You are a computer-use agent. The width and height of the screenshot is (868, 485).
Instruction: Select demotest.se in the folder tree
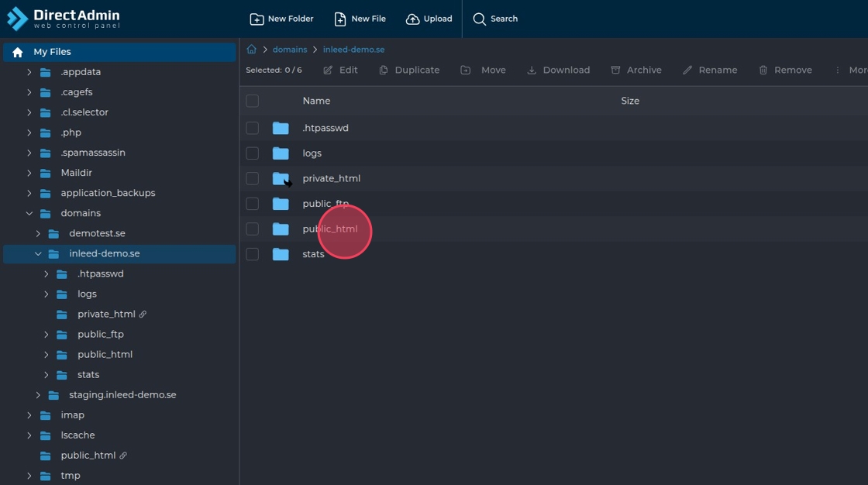coord(97,233)
